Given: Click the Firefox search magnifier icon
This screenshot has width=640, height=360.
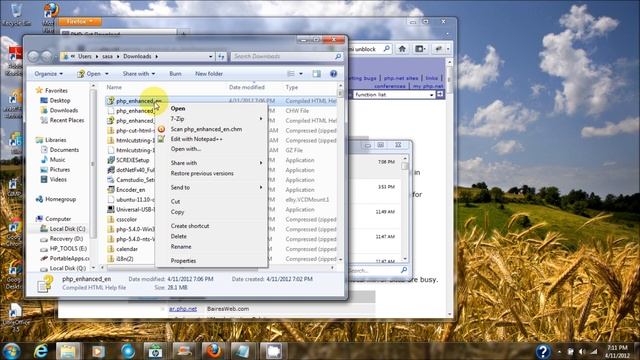Looking at the screenshot, I should click(x=386, y=49).
